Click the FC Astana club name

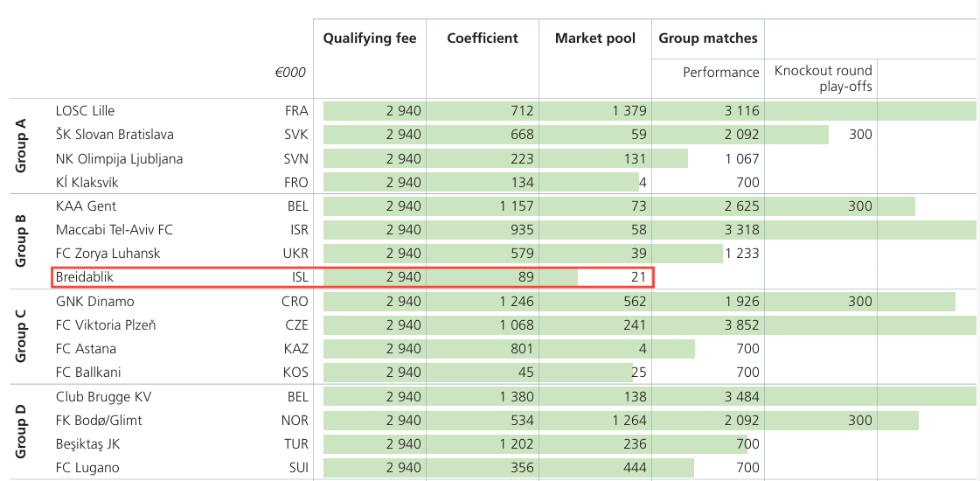(x=86, y=349)
